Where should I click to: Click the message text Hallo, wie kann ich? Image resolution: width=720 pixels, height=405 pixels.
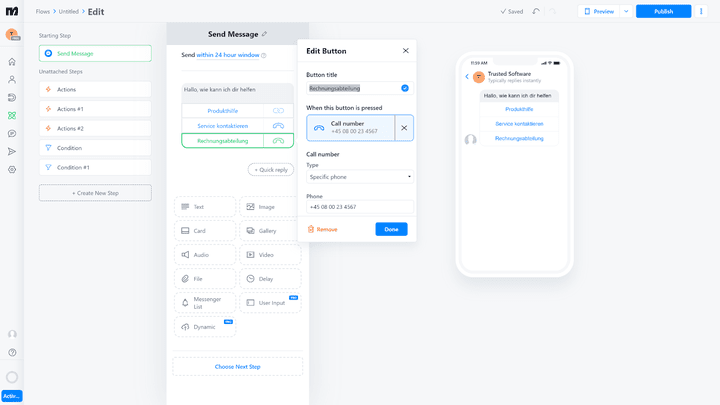[220, 90]
